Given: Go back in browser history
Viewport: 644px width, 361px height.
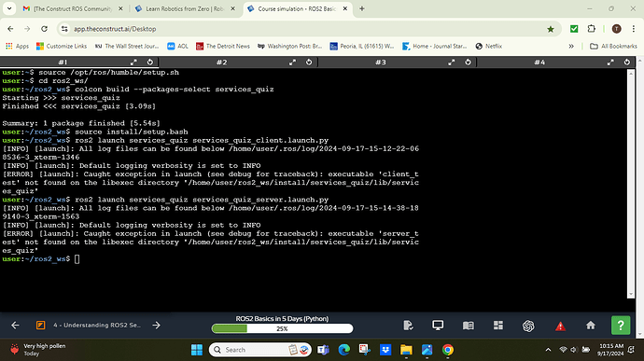Looking at the screenshot, I should coord(10,29).
